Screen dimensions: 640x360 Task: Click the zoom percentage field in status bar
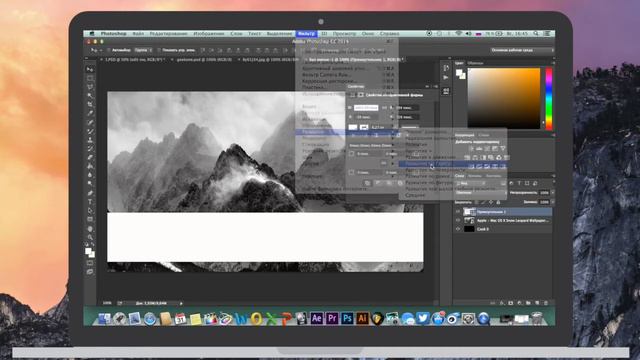[x=107, y=303]
